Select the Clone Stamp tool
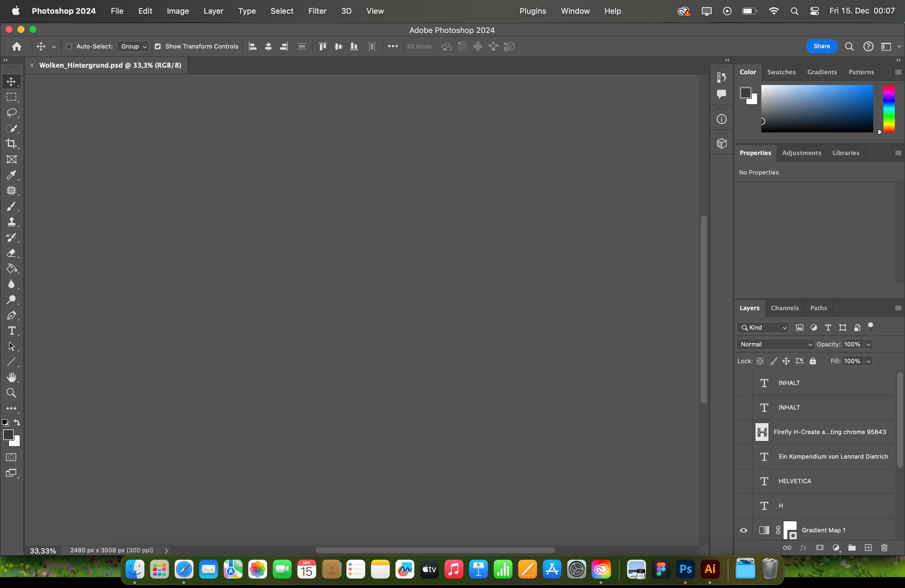Image resolution: width=905 pixels, height=588 pixels. (12, 222)
